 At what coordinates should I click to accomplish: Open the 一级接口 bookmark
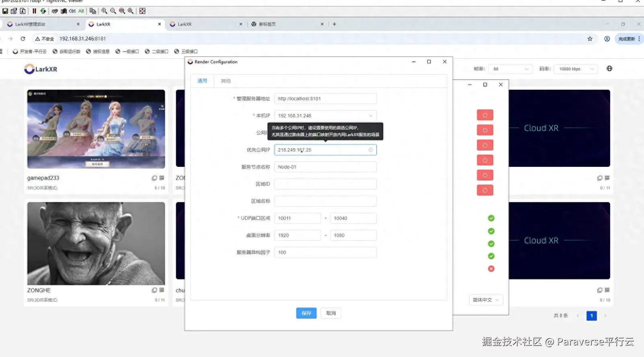pyautogui.click(x=127, y=51)
